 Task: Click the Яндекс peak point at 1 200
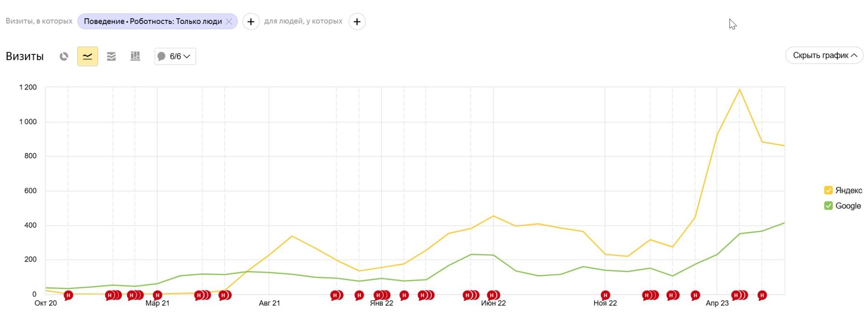739,90
